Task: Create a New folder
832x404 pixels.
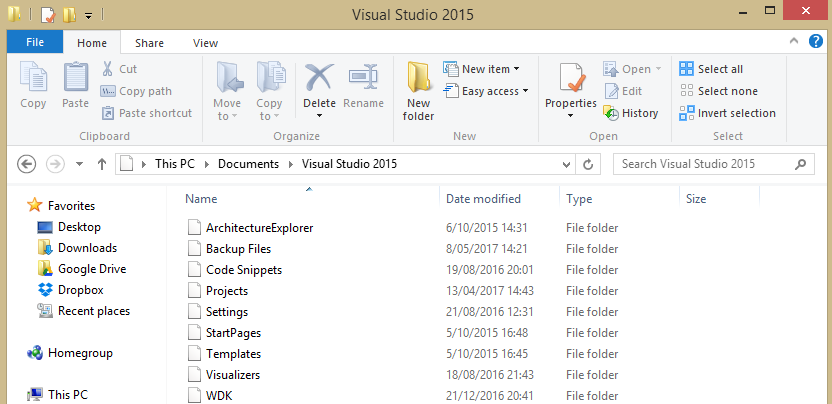Action: [418, 91]
